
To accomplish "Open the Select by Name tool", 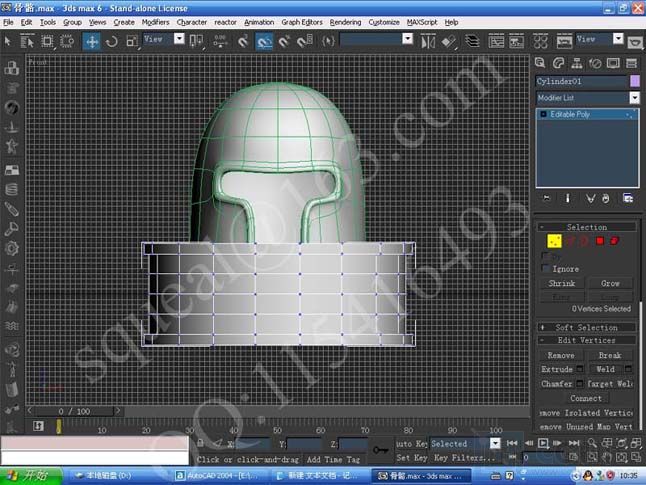I will [27, 41].
